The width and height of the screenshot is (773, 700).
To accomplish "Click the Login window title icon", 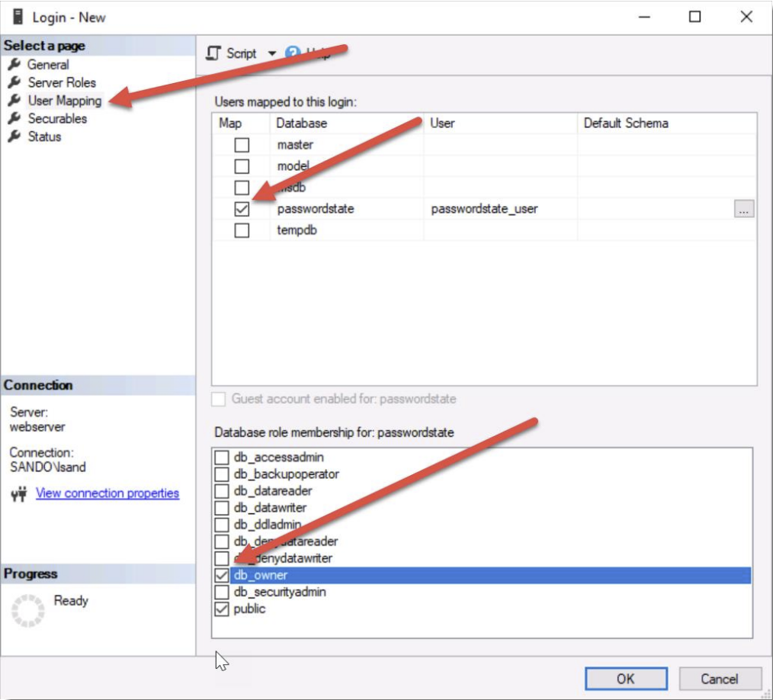I will 18,17.
